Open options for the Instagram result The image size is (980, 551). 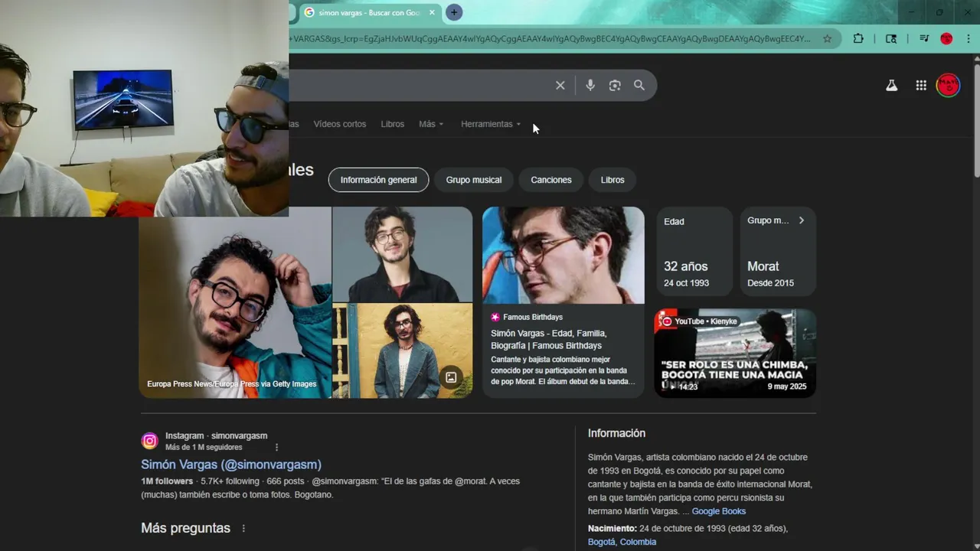point(277,447)
